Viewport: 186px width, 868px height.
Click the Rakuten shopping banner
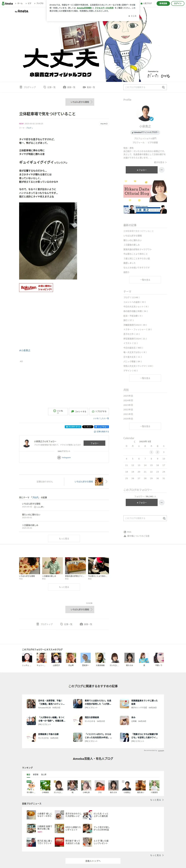click(36, 287)
